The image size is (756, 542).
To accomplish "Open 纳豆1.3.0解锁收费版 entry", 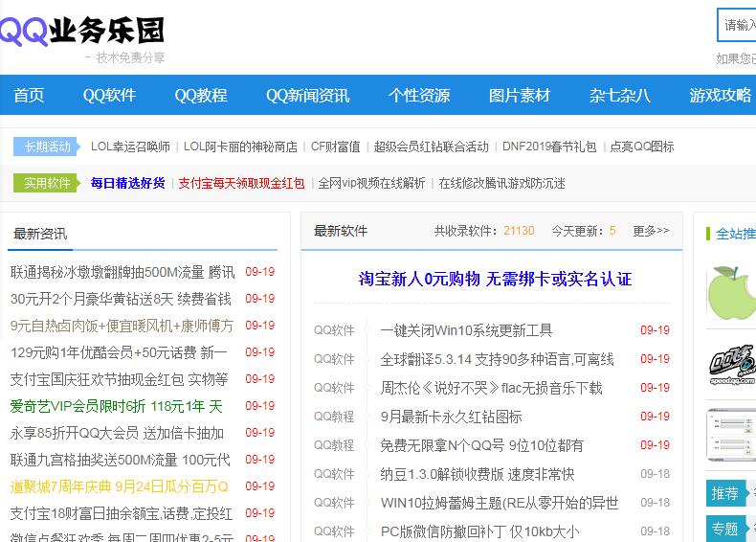I will tap(478, 474).
